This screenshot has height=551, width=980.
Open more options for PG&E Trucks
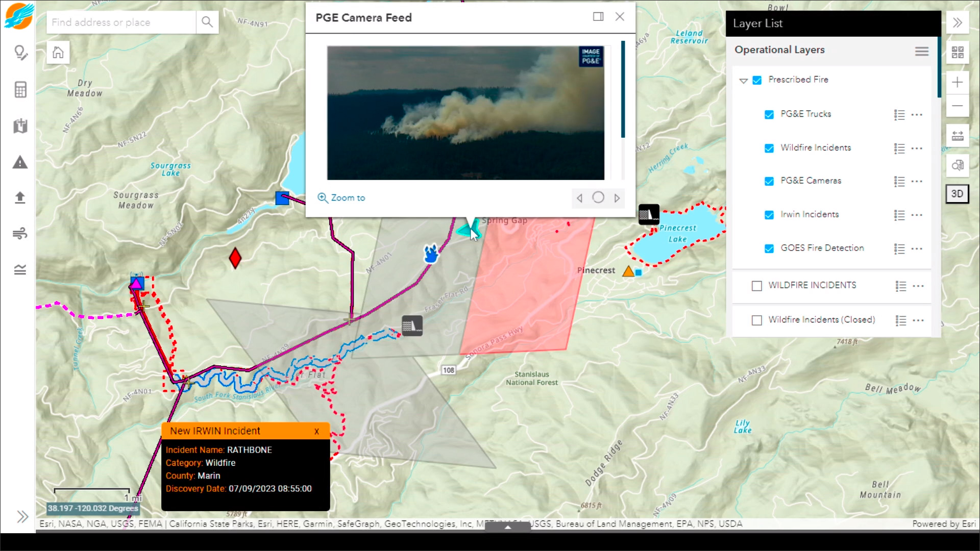click(917, 115)
